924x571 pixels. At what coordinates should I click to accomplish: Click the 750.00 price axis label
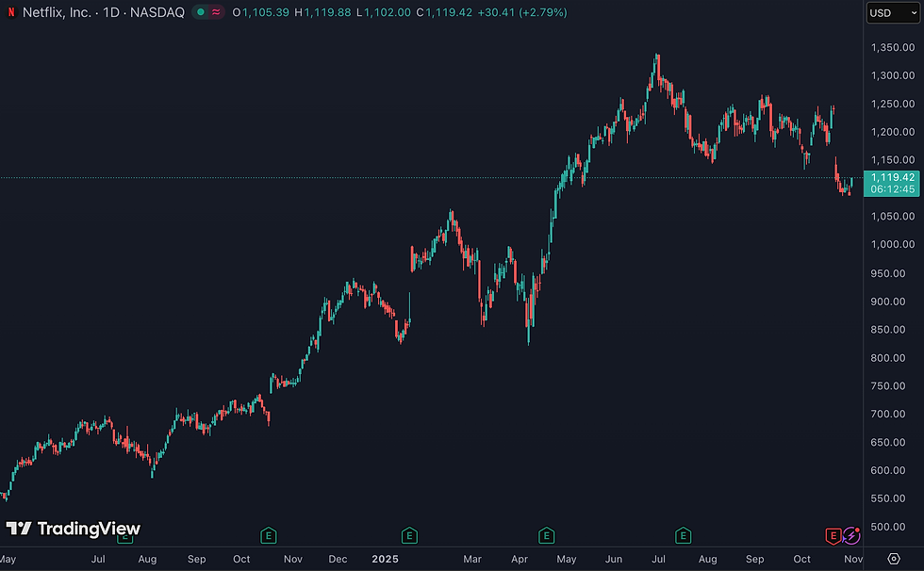pyautogui.click(x=888, y=386)
